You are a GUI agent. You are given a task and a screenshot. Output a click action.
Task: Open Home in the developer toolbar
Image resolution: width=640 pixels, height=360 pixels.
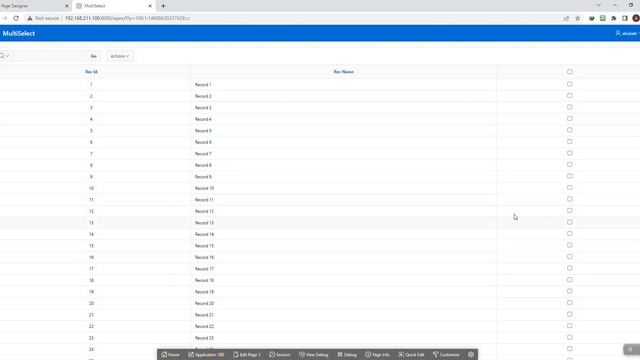point(170,354)
